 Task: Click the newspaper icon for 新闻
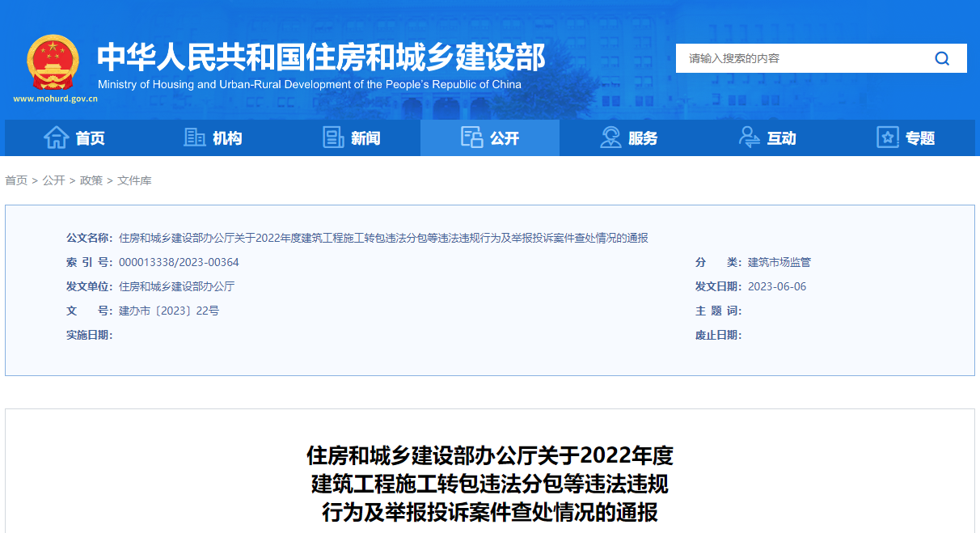coord(333,137)
